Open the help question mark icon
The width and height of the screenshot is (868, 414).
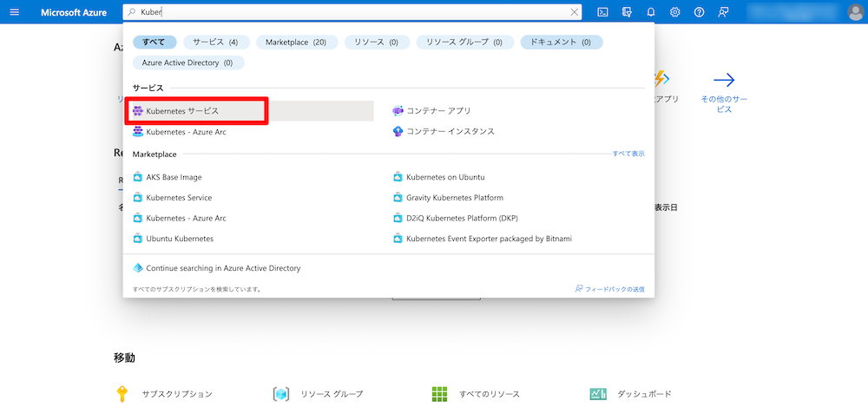point(699,12)
